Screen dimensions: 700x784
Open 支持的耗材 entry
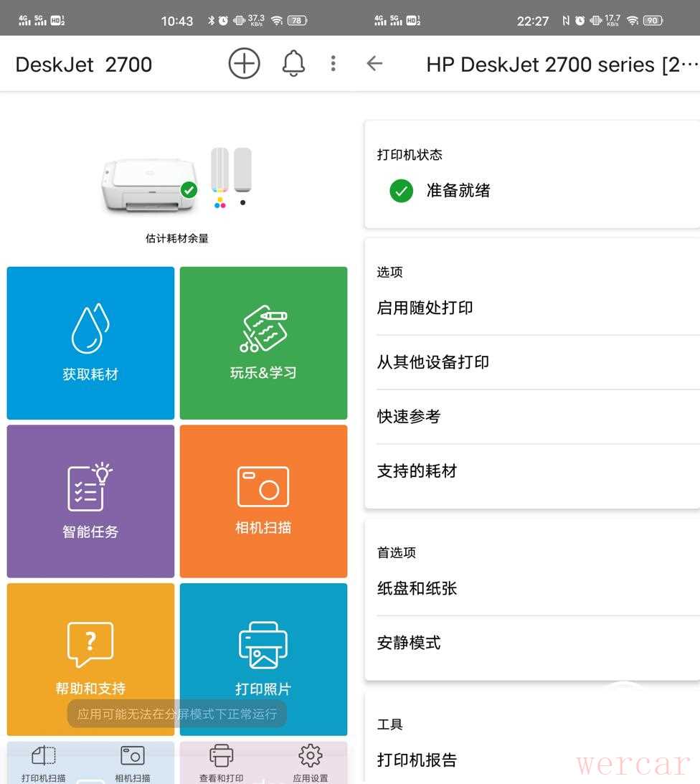click(417, 471)
